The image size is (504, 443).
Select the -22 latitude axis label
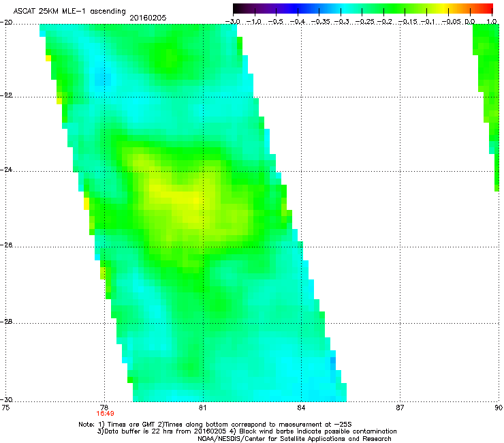(x=6, y=95)
